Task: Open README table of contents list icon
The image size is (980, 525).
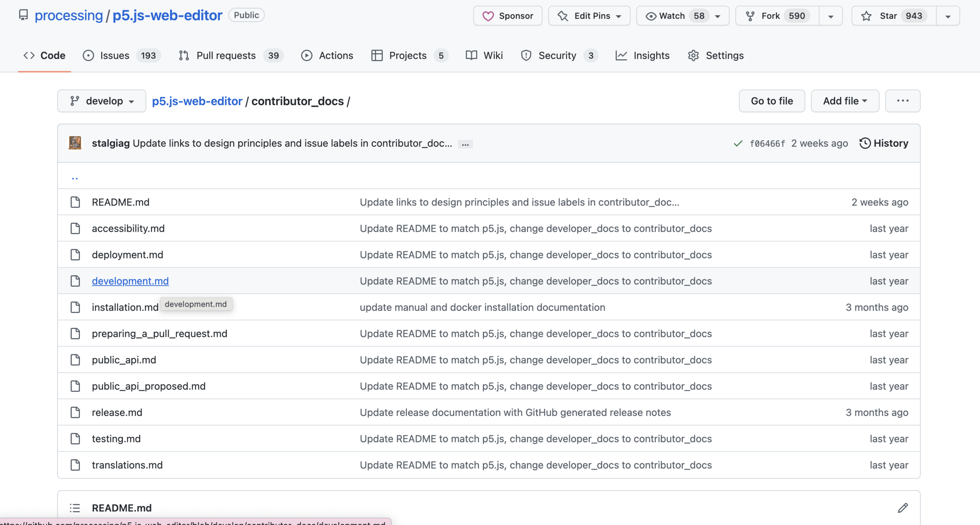Action: click(x=75, y=508)
